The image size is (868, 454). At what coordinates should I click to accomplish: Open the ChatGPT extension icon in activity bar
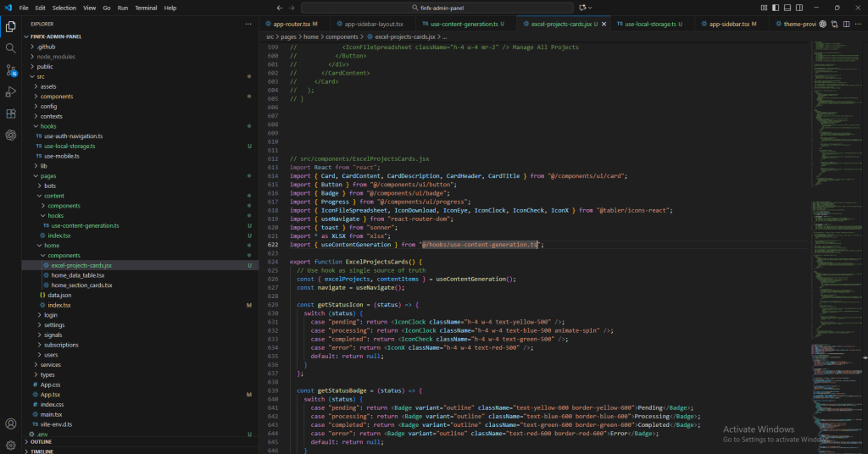click(x=11, y=135)
